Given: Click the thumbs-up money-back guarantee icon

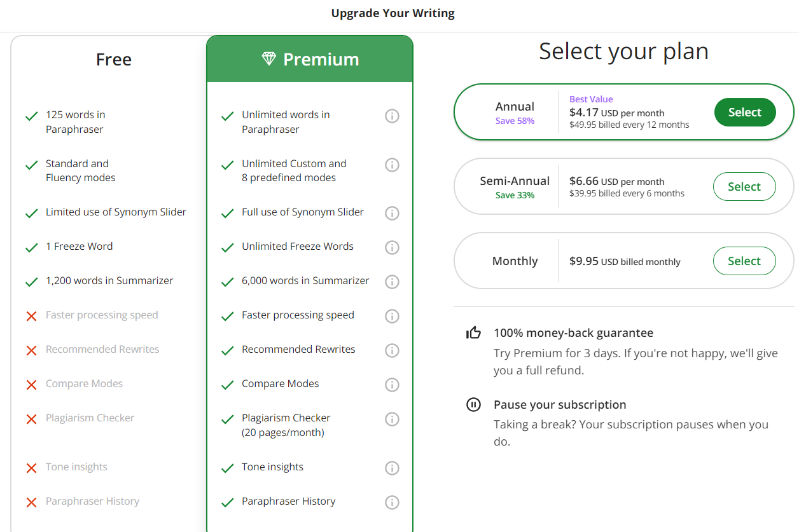Looking at the screenshot, I should (473, 333).
